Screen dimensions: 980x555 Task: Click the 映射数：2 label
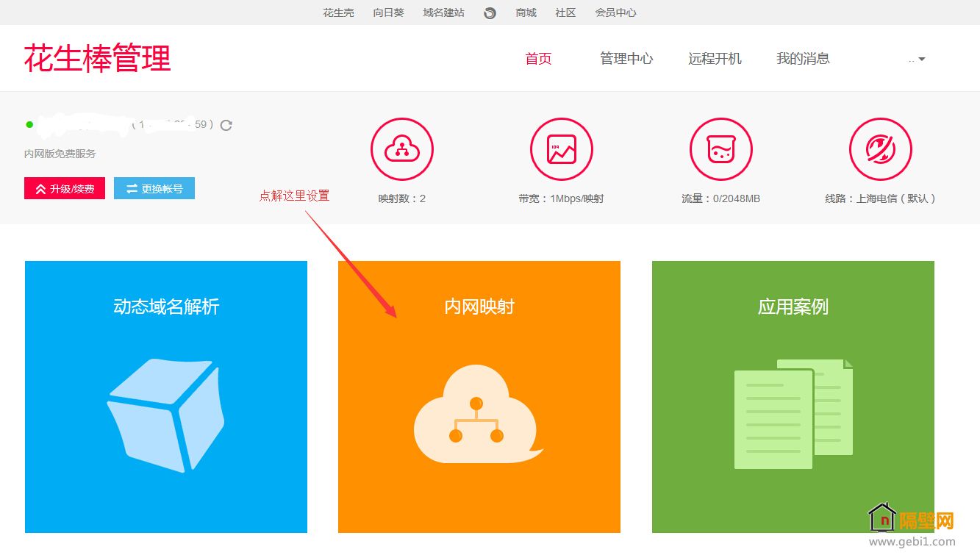tap(402, 198)
